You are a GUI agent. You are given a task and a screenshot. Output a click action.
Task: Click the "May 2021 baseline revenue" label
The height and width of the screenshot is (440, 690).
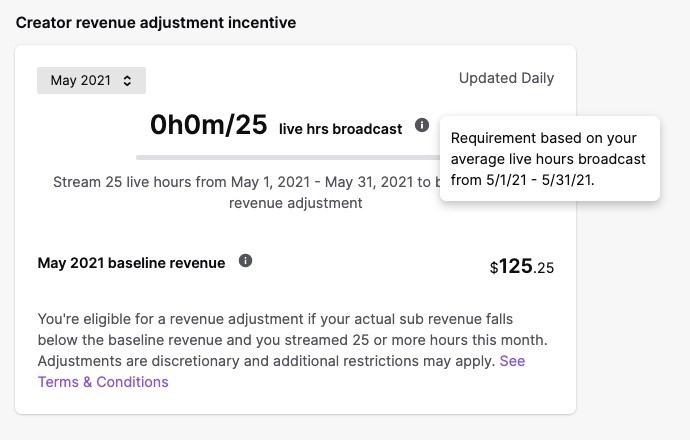[131, 263]
